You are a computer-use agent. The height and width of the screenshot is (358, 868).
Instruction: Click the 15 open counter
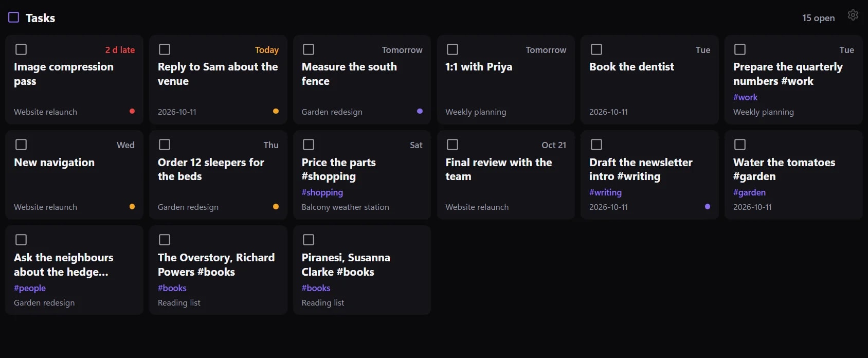pos(818,18)
